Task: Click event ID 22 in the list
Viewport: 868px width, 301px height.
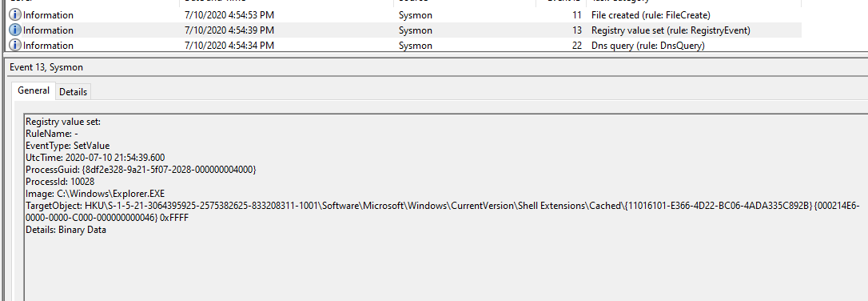Action: click(577, 46)
